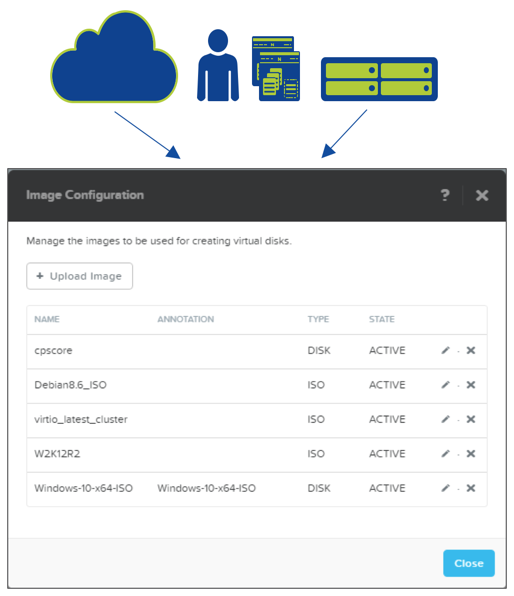This screenshot has width=514, height=596.
Task: Select the Windows-10-x64-ISO name cell
Action: click(x=83, y=488)
